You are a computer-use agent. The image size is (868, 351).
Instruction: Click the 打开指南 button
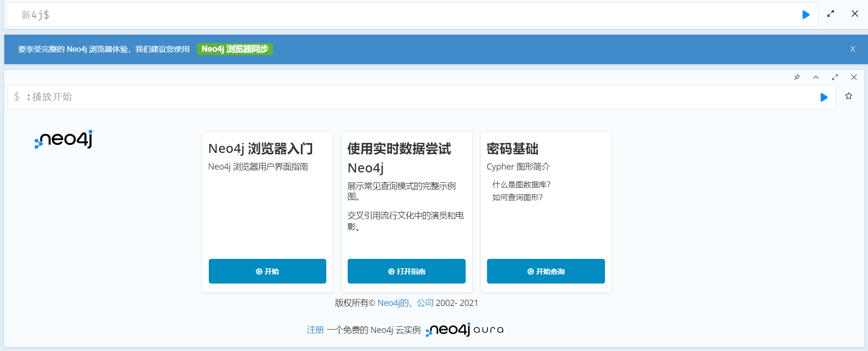tap(407, 271)
